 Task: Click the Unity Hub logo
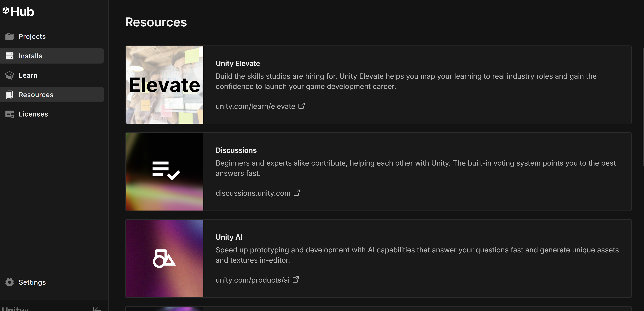tap(18, 11)
